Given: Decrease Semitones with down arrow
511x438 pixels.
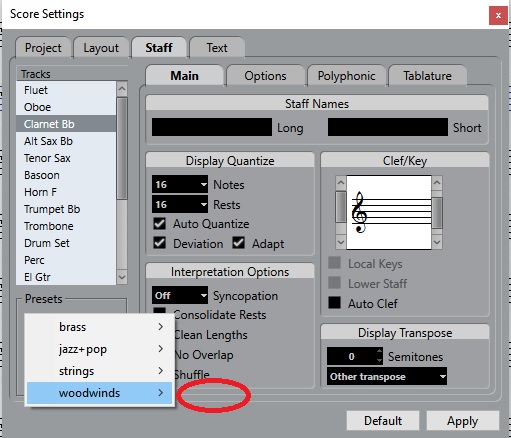Looking at the screenshot, I should coord(379,361).
